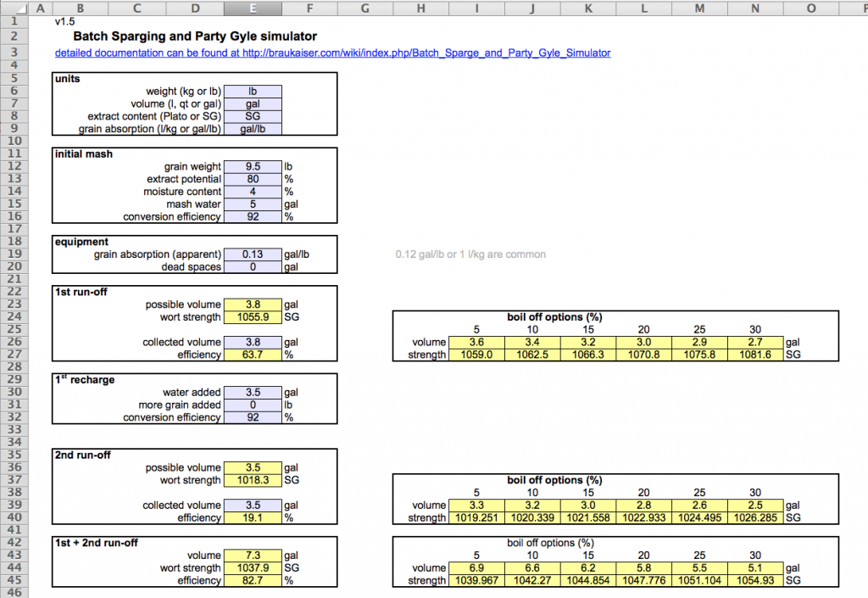Select 1st run-off efficiency value 63.7
Screen dimensions: 868x598
253,355
